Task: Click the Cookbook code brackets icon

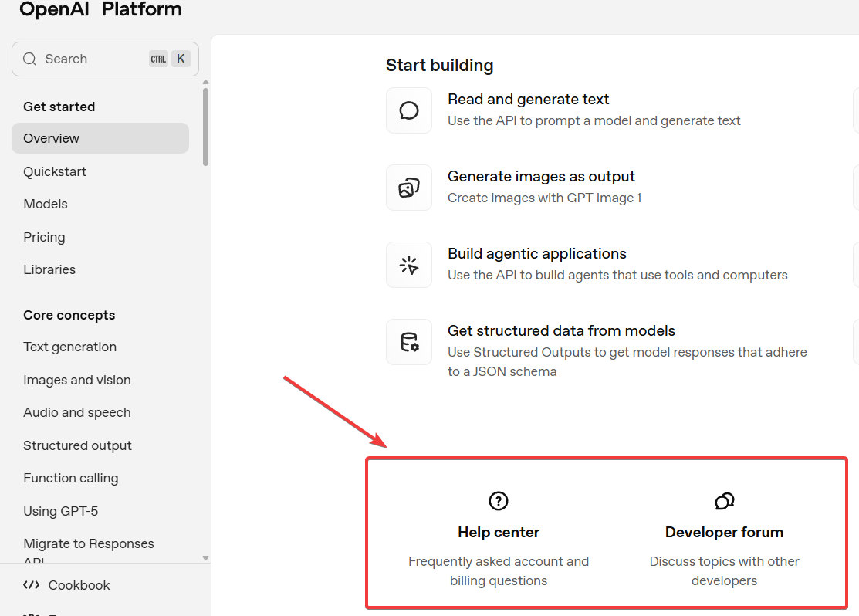Action: tap(31, 585)
